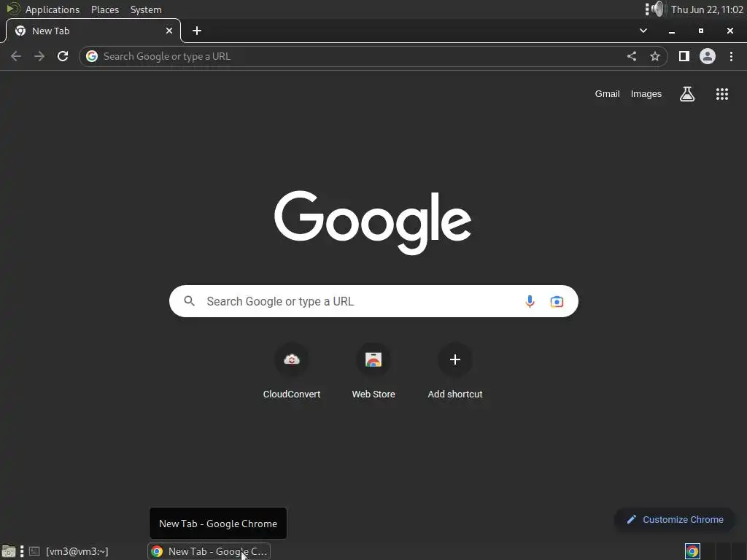Viewport: 747px width, 560px height.
Task: Open the Applications menu
Action: [x=53, y=9]
